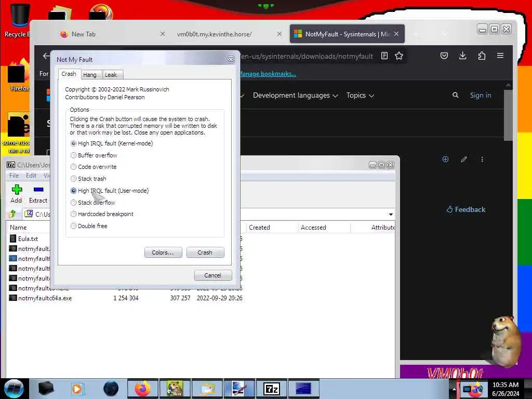The height and width of the screenshot is (399, 532).
Task: Open the more options vertical dots
Action: (x=482, y=159)
